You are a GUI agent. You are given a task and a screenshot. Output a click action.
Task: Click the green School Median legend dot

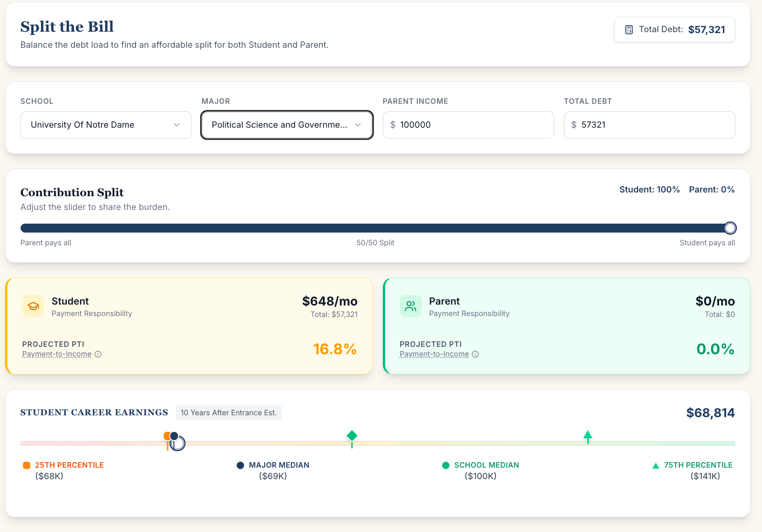[445, 465]
